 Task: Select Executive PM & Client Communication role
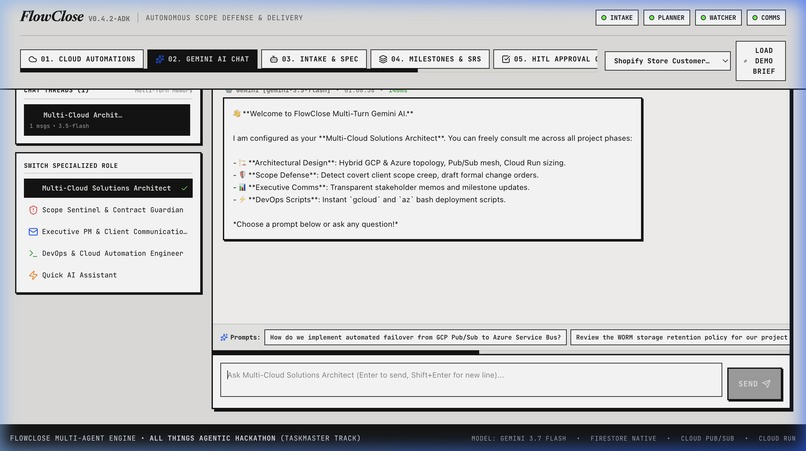click(x=108, y=231)
